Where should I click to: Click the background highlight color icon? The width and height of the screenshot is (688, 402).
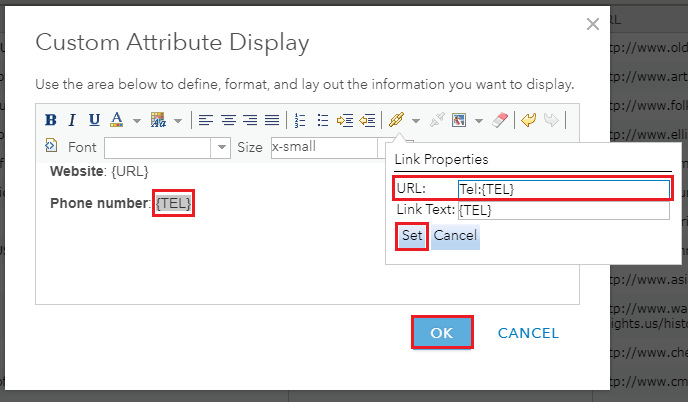(x=158, y=120)
